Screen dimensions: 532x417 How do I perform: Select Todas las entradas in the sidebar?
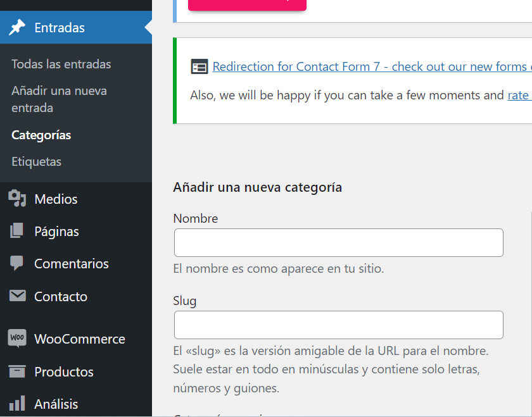pyautogui.click(x=61, y=64)
